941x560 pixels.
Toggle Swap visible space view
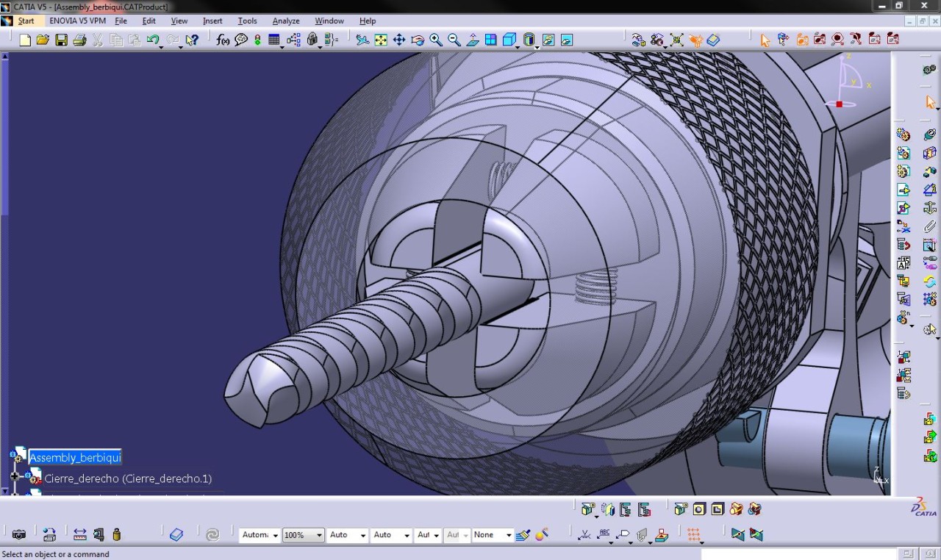click(567, 40)
